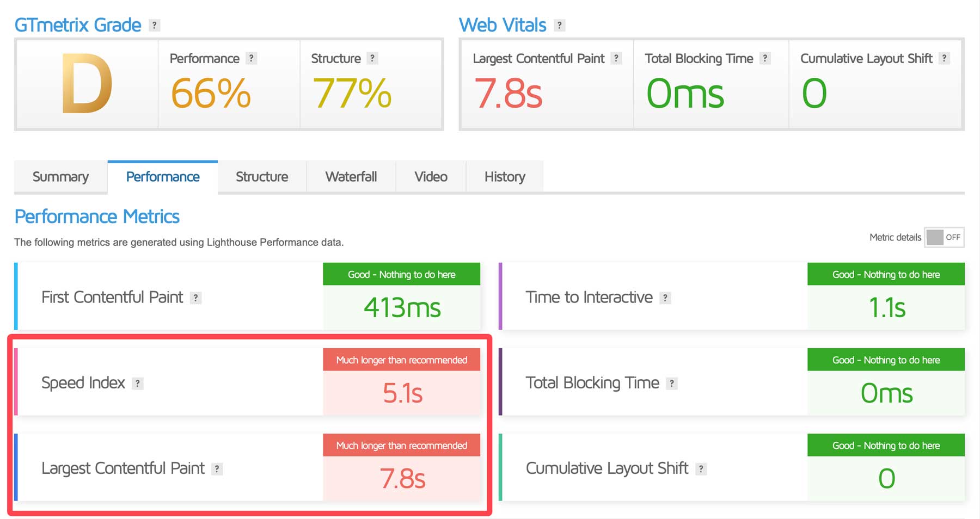This screenshot has height=519, width=980.
Task: Open the GTmetrix Grade help icon
Action: coord(155,24)
